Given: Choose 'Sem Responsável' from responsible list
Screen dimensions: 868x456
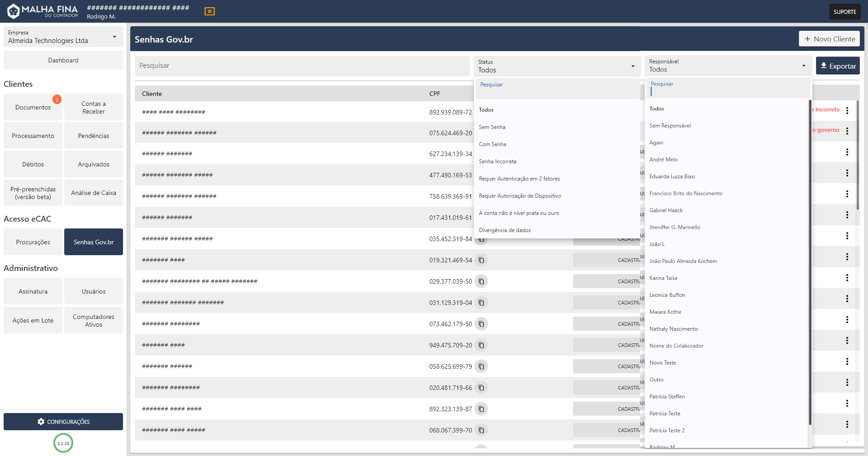Looking at the screenshot, I should click(x=670, y=126).
